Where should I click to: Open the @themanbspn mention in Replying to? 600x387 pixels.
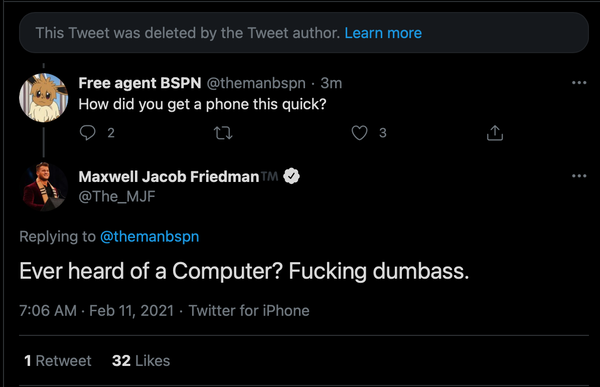149,237
